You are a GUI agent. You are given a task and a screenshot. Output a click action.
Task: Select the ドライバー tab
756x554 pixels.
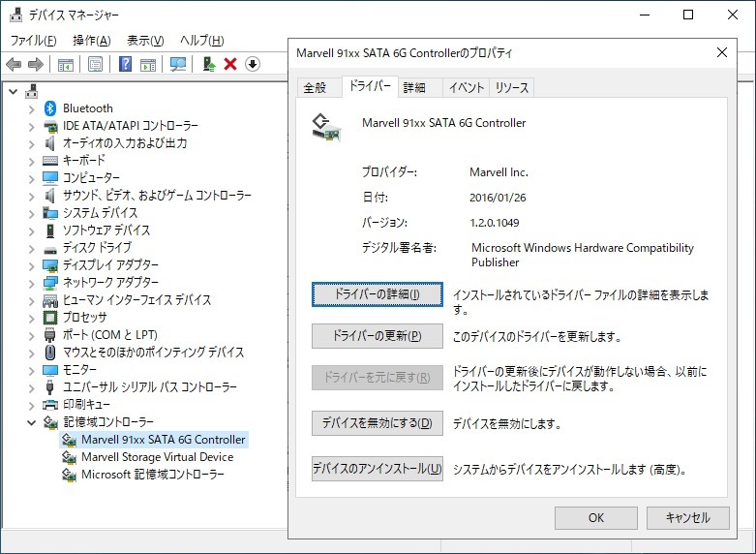pos(370,86)
